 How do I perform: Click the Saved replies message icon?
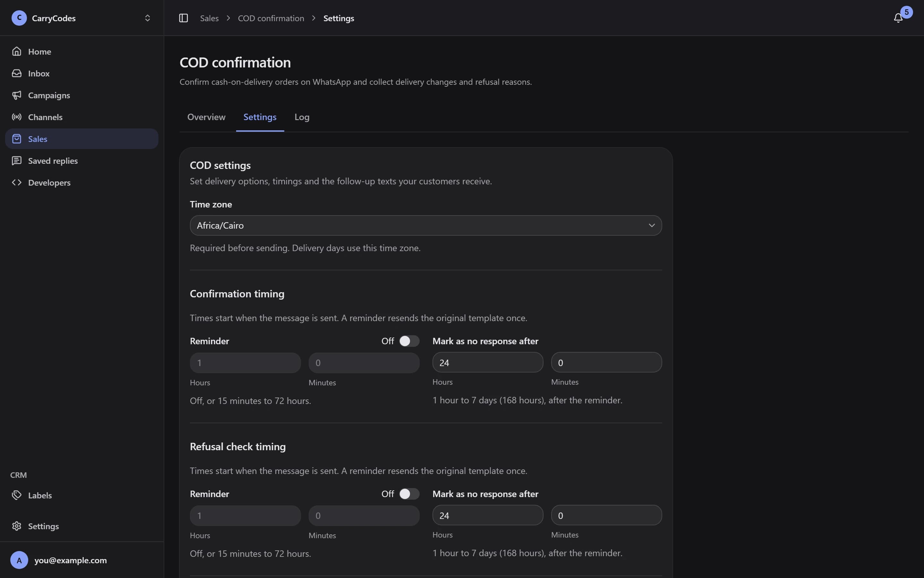[16, 161]
